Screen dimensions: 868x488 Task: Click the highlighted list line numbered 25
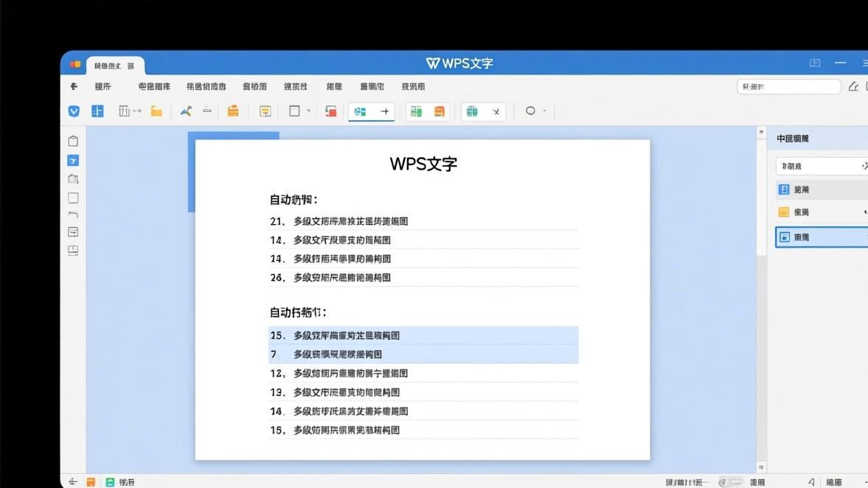pos(423,335)
